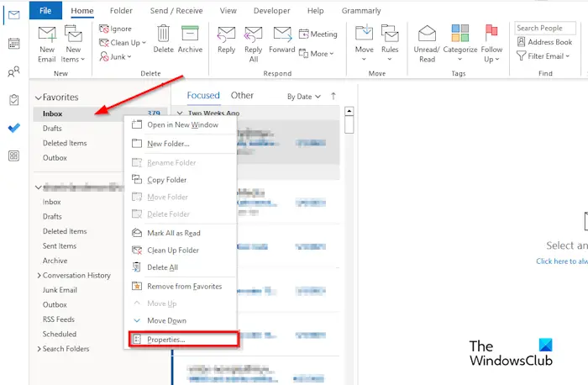Click the New Email icon
588x385 pixels.
[47, 34]
